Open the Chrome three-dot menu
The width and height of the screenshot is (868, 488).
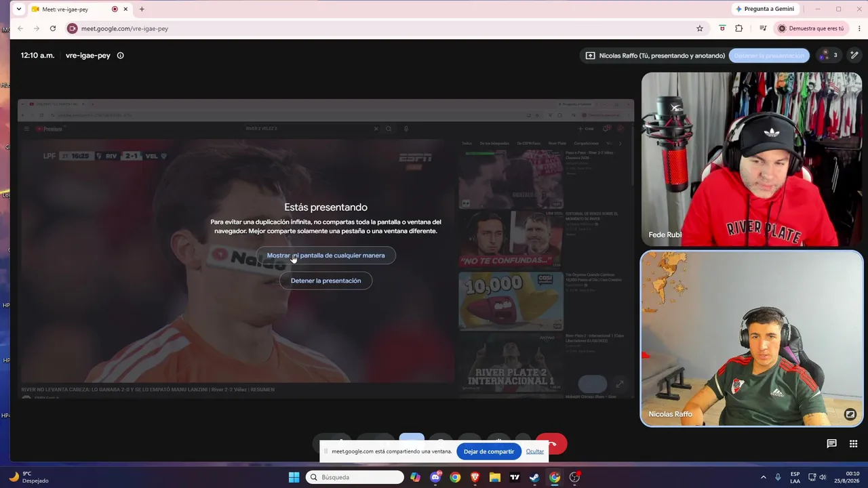point(859,28)
